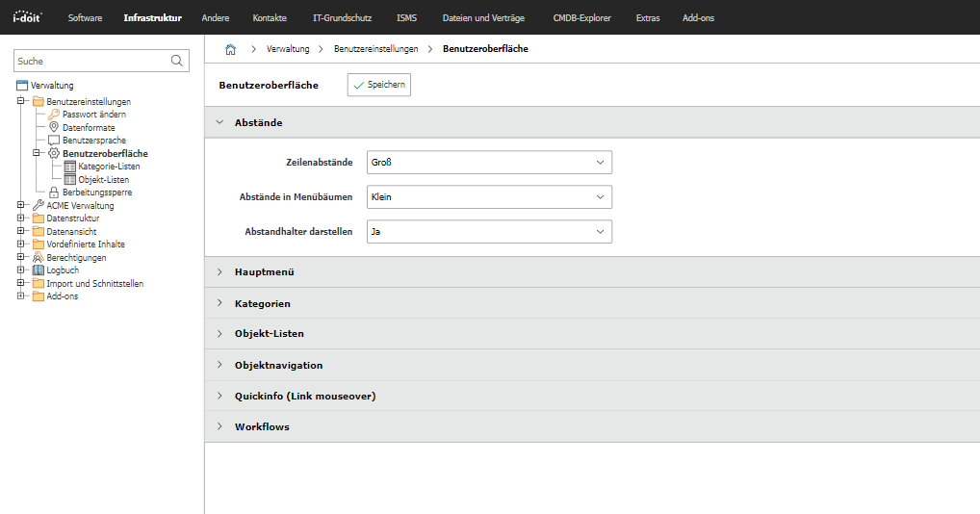This screenshot has height=514, width=980.
Task: Open the Abstandhalter darstellen dropdown
Action: tap(489, 232)
